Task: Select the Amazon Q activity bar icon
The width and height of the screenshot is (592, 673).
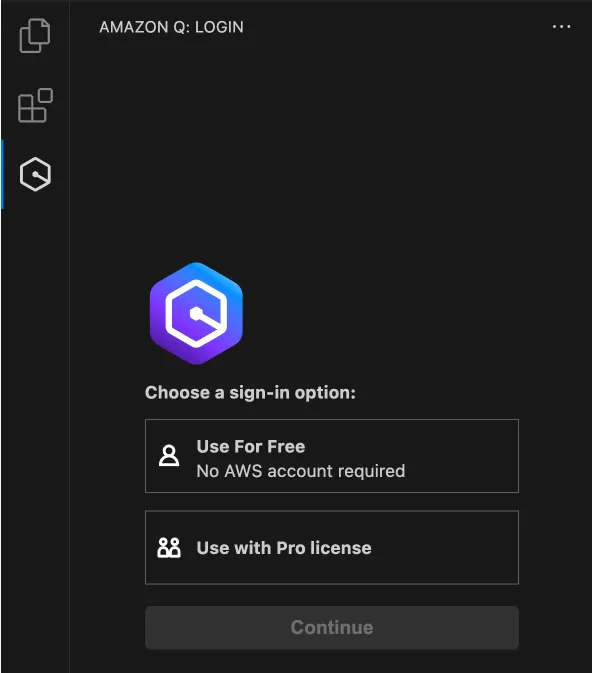Action: 35,174
